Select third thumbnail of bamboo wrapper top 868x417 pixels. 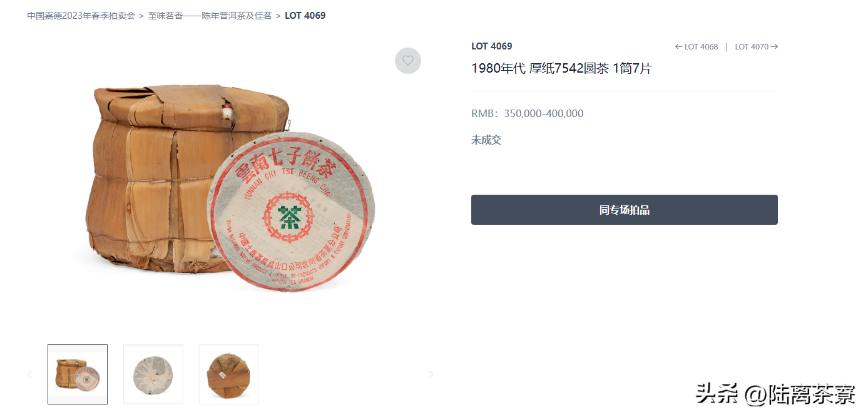pyautogui.click(x=229, y=374)
